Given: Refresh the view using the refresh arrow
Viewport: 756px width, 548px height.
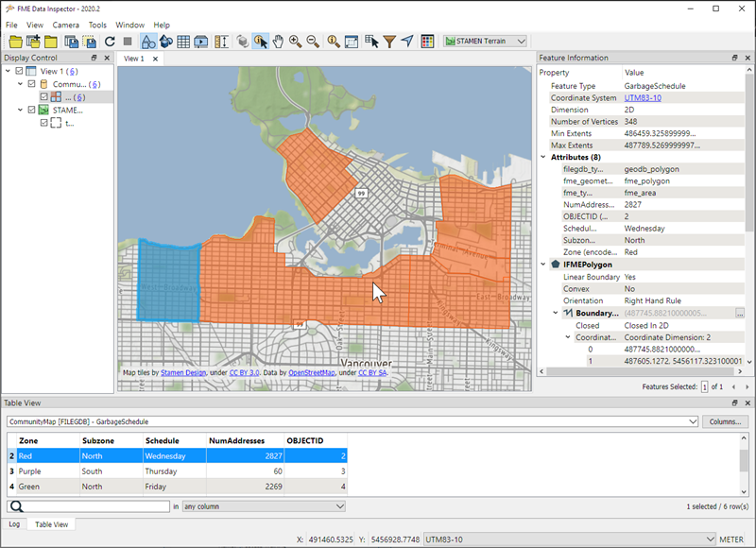Looking at the screenshot, I should (110, 41).
